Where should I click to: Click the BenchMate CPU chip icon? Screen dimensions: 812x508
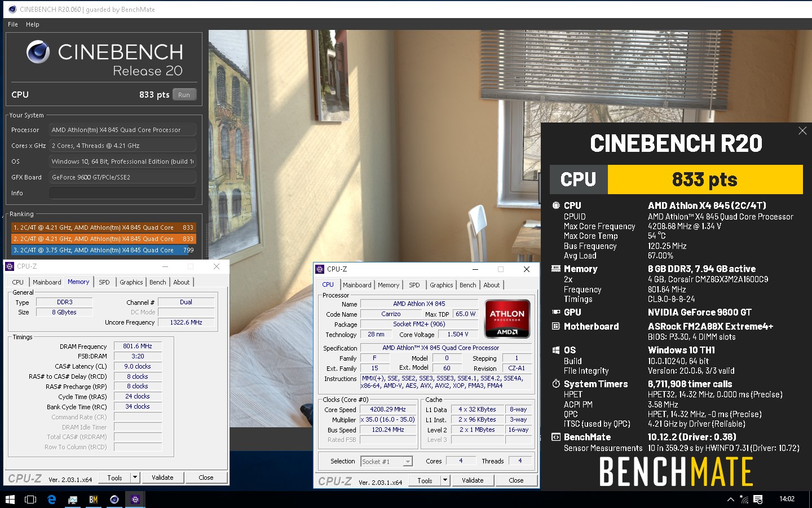[x=556, y=205]
